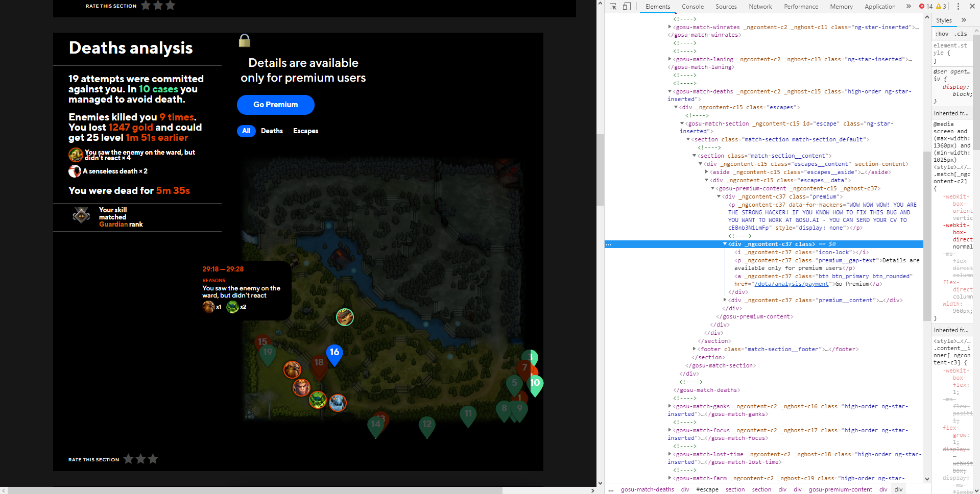Expand the footer match-section__footer node
Image resolution: width=980 pixels, height=494 pixels.
695,349
